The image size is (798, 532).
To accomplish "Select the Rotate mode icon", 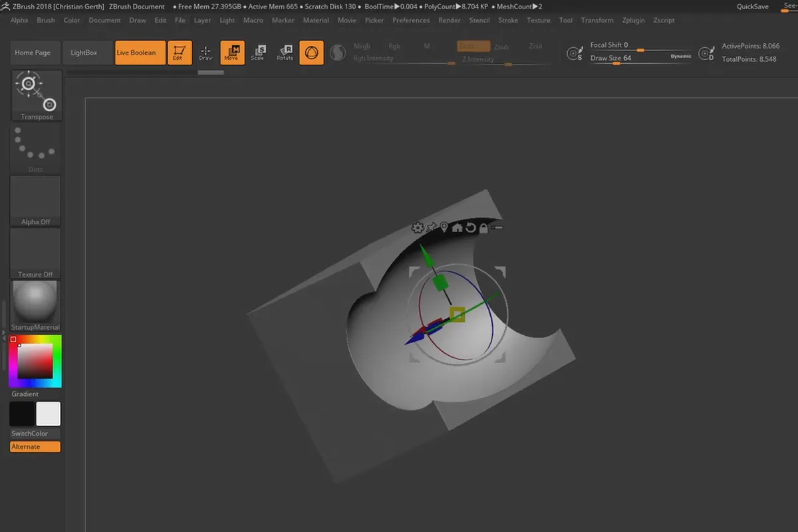I will pyautogui.click(x=285, y=53).
